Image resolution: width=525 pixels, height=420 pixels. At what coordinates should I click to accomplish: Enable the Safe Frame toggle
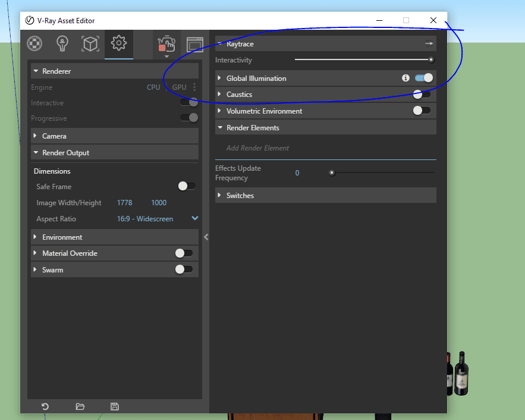[x=187, y=186]
